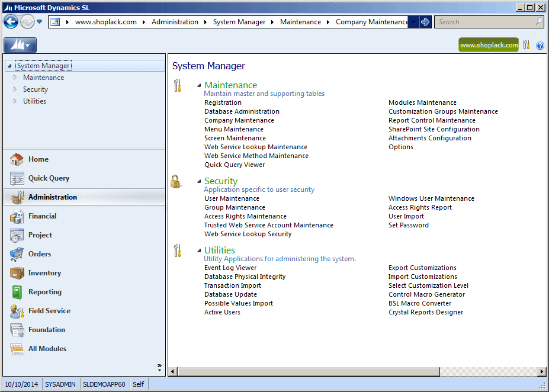Image resolution: width=549 pixels, height=392 pixels.
Task: Open the Microsoft Dynamics logo menu button
Action: [20, 45]
